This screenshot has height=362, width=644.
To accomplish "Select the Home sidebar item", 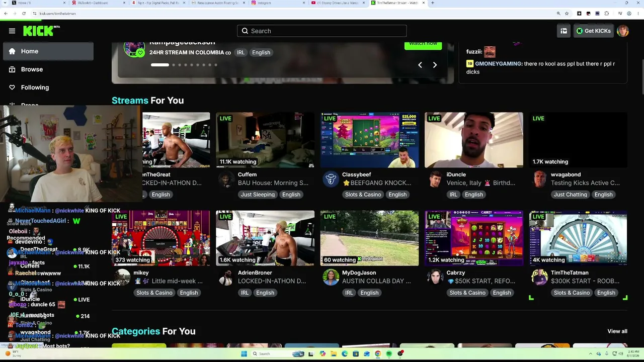I will click(48, 51).
